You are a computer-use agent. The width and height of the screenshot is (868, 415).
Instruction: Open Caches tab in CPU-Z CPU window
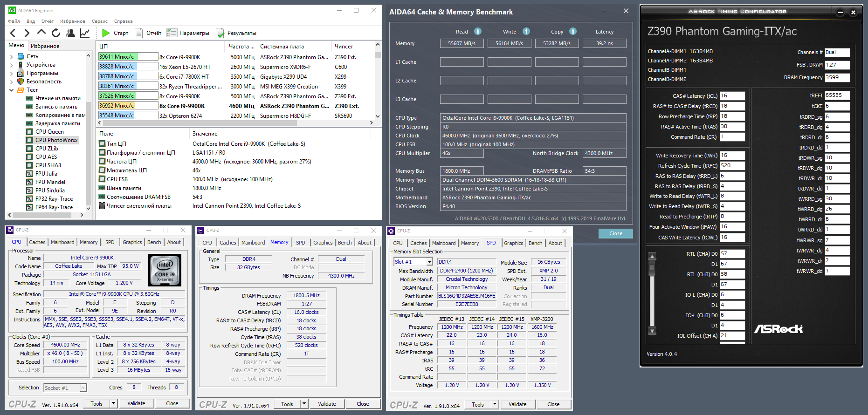coord(37,242)
